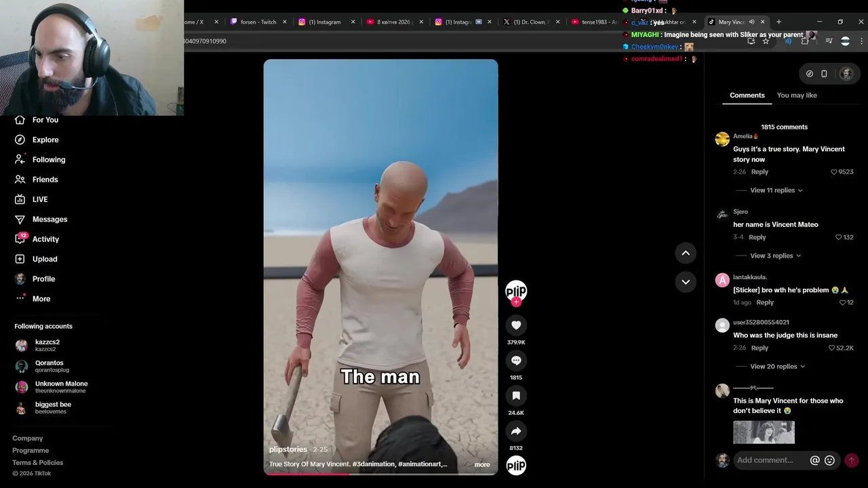Share the video with arrow icon

516,431
